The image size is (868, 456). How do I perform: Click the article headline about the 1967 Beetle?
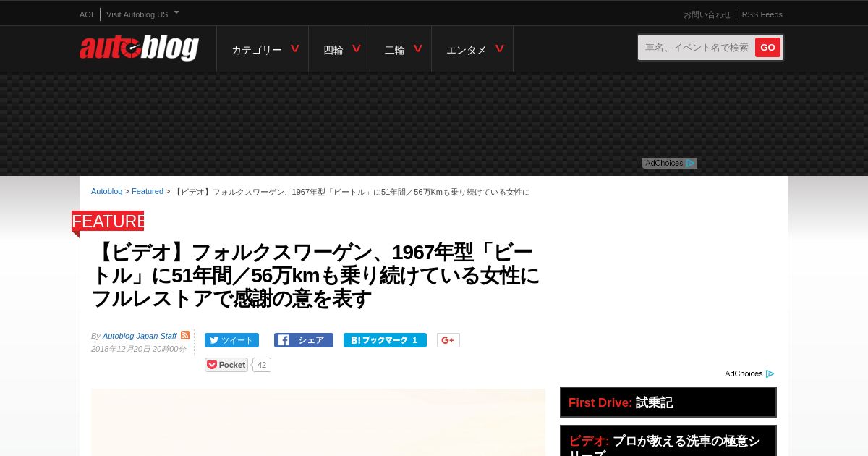click(x=315, y=275)
